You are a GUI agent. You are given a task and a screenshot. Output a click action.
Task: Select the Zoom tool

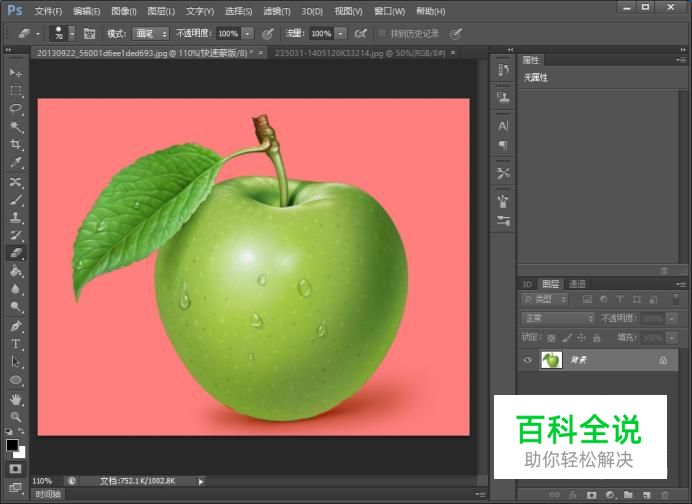pos(16,417)
